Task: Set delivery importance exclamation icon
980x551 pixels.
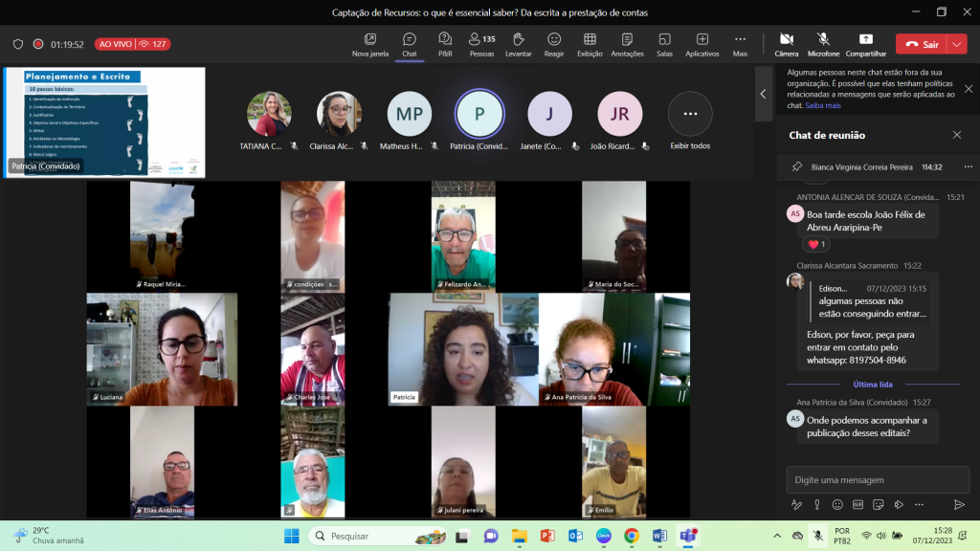Action: point(817,505)
